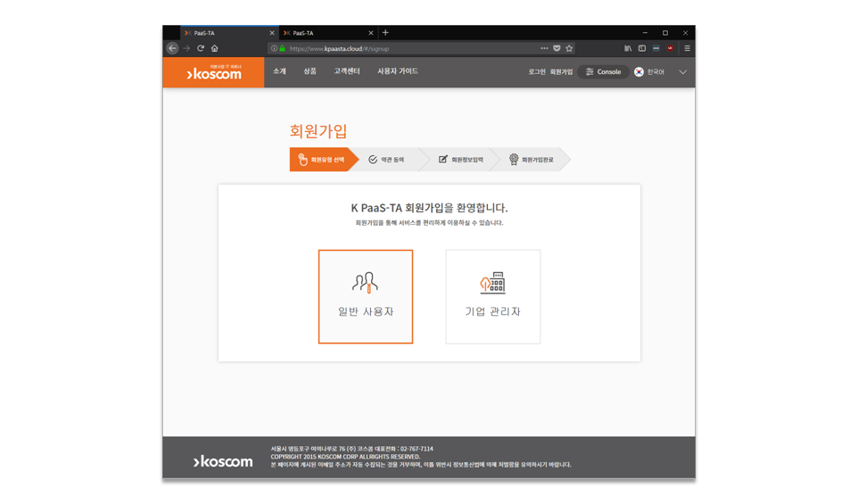Open the 상품 menu
The height and width of the screenshot is (504, 858).
309,71
